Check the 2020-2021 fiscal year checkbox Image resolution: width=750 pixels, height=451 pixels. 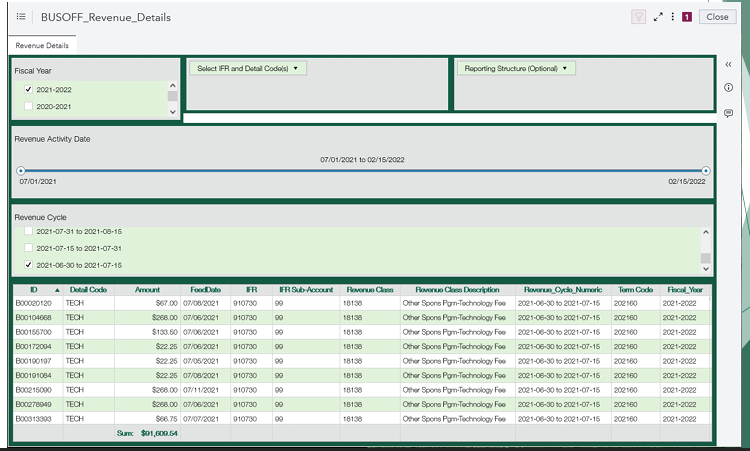[28, 106]
